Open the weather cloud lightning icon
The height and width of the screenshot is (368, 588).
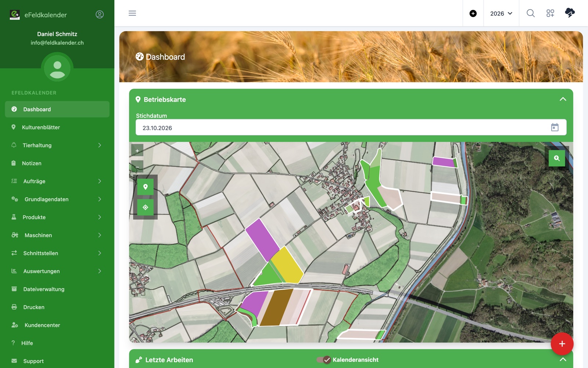(x=570, y=13)
